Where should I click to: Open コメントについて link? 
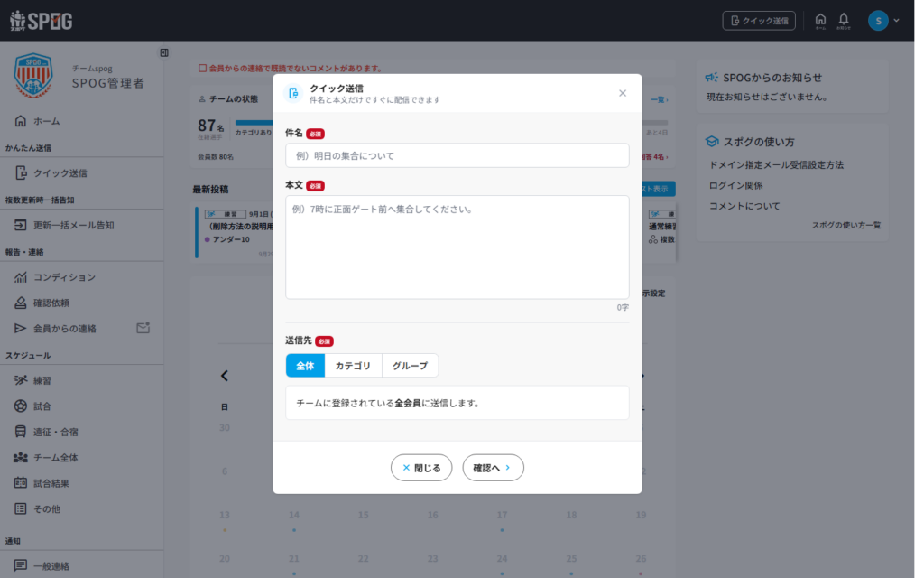click(x=744, y=206)
